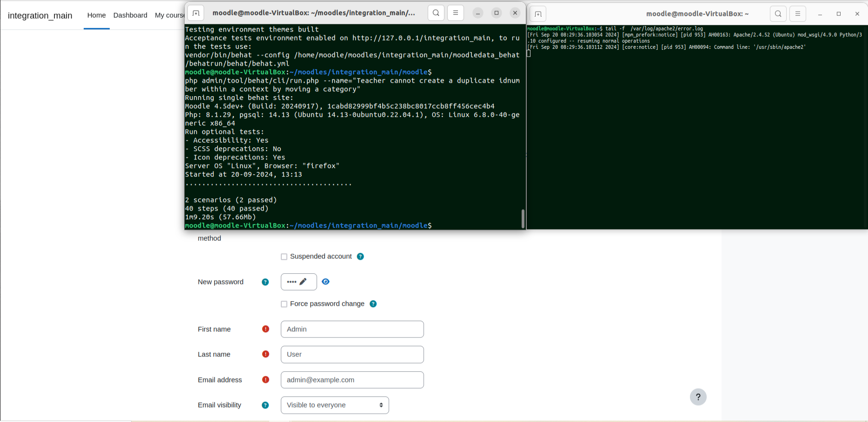Click 'Testing environment themes built' line
The width and height of the screenshot is (868, 422).
(252, 29)
